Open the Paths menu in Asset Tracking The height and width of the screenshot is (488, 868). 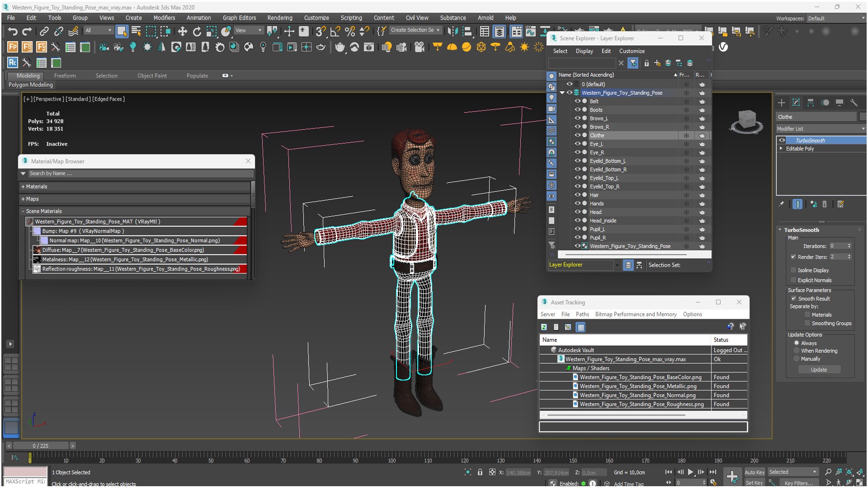(582, 314)
